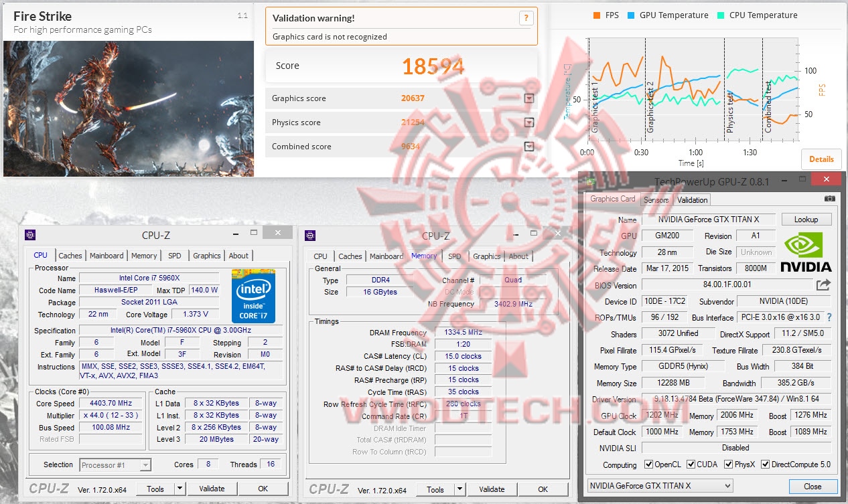Click the GPU-Z title bar app icon
Viewport: 848px width, 504px height.
click(x=589, y=181)
